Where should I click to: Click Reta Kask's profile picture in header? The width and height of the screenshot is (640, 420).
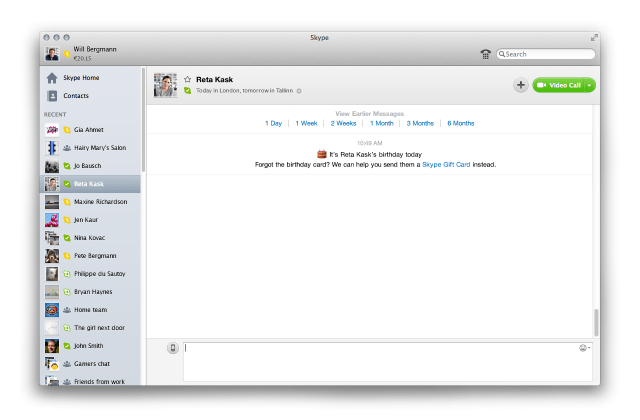pos(165,85)
